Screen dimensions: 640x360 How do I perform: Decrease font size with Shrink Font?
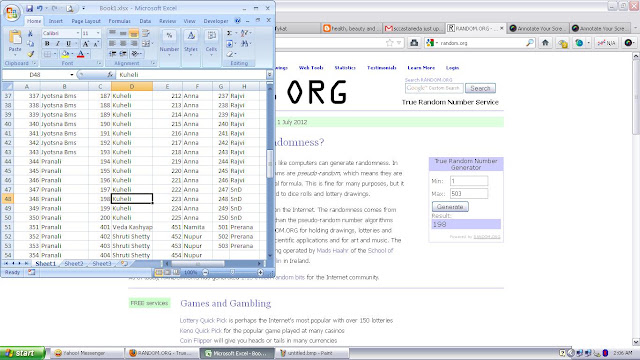tap(96, 44)
